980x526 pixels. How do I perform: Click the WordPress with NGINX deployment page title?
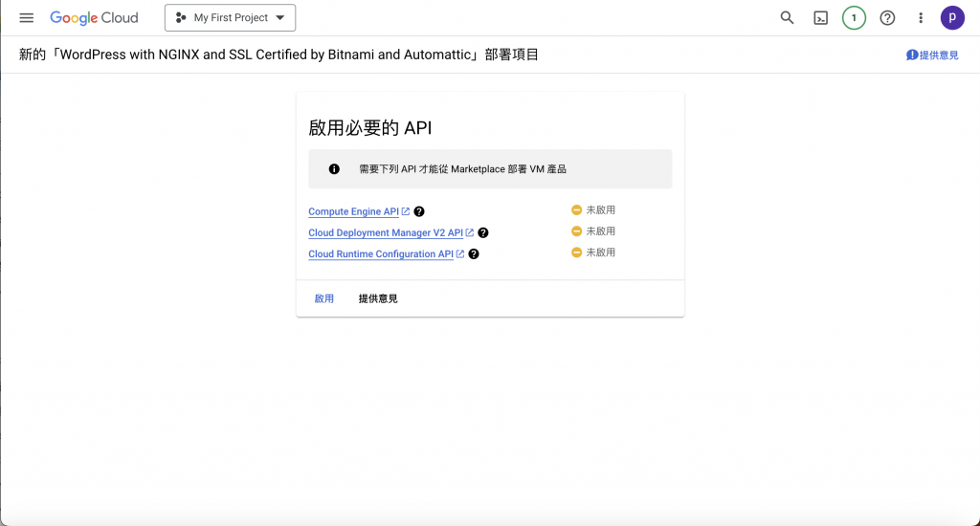[278, 55]
